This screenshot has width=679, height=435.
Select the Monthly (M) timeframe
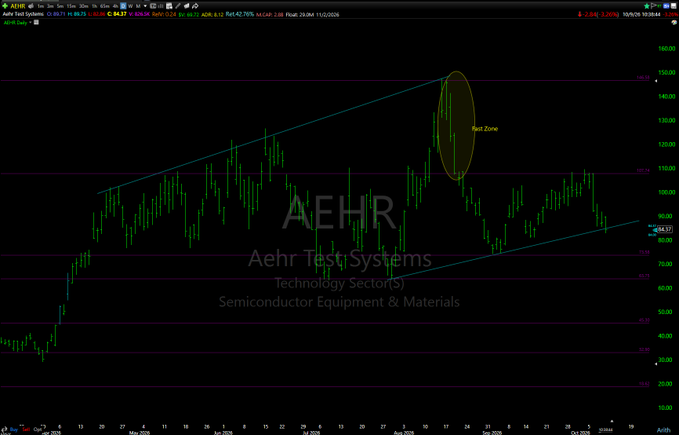[x=138, y=6]
